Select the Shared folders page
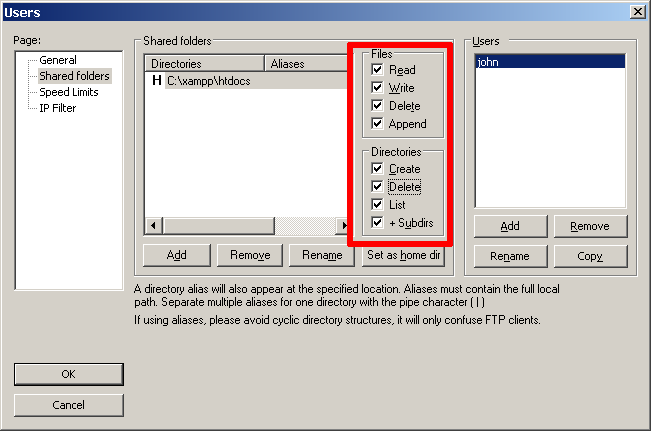 coord(74,76)
